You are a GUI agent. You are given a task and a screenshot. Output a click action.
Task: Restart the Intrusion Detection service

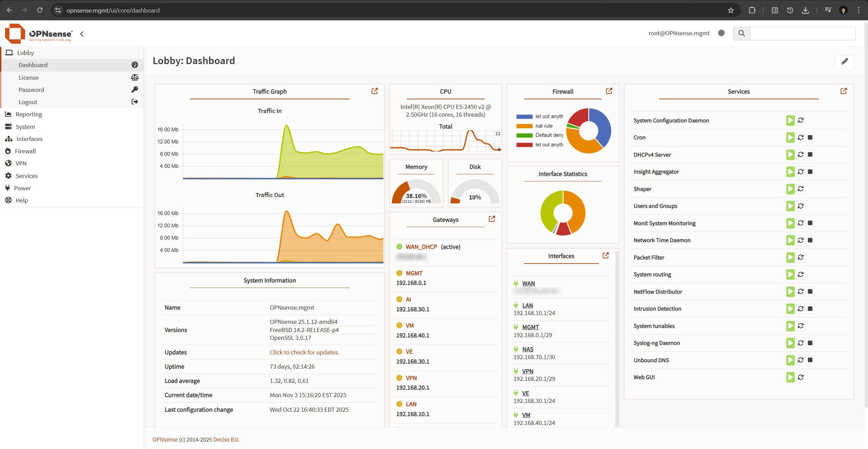pyautogui.click(x=801, y=309)
